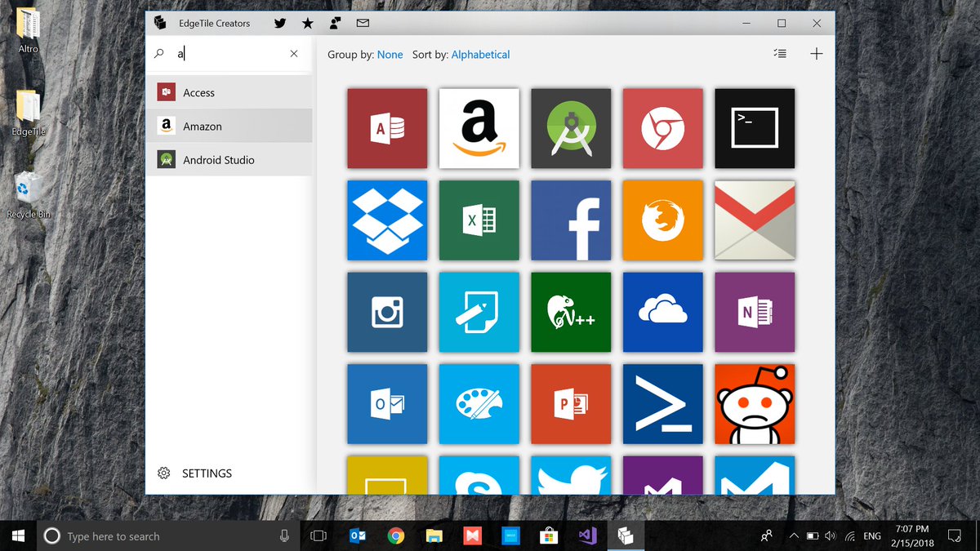Click the star rate icon in the title bar

click(307, 23)
